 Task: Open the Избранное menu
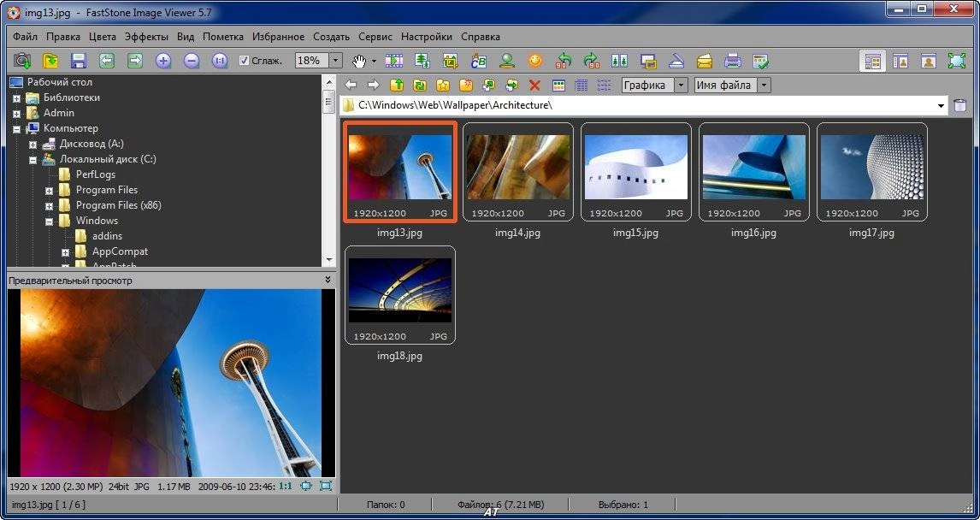279,37
